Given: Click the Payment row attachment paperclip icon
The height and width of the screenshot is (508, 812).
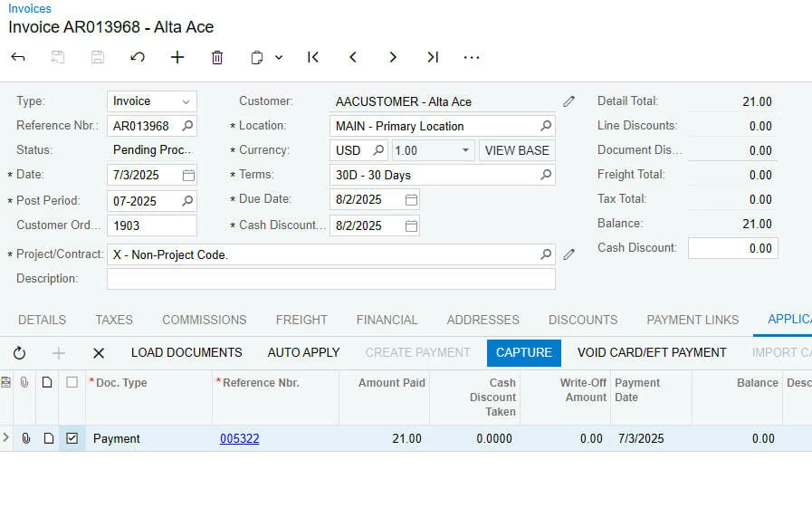Looking at the screenshot, I should pyautogui.click(x=25, y=438).
